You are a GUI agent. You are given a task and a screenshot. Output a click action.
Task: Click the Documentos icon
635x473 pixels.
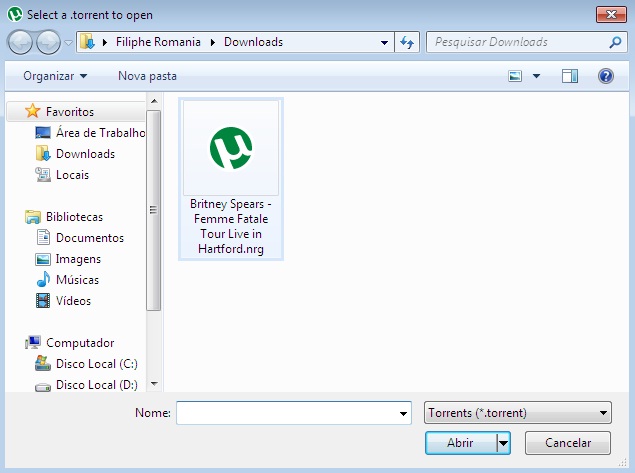click(43, 238)
